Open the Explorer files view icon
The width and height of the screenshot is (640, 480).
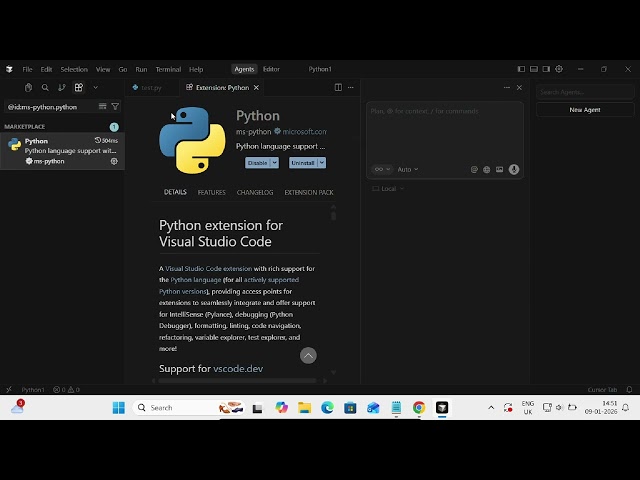28,87
